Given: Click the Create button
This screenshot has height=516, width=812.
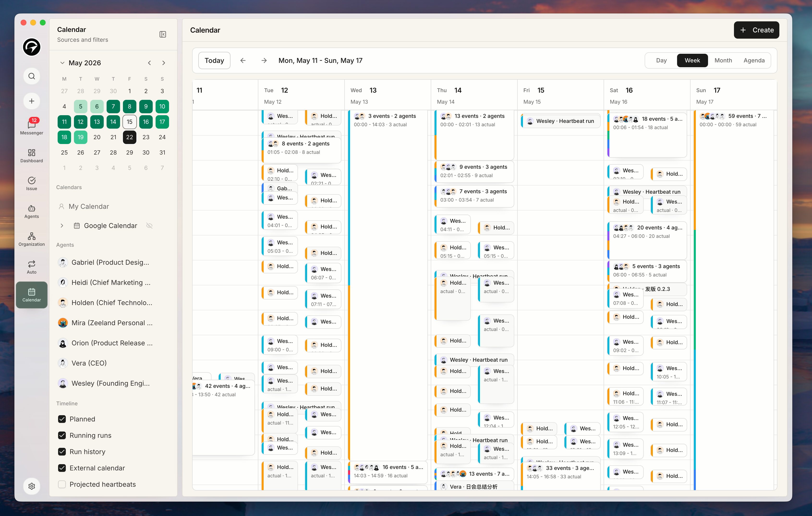Looking at the screenshot, I should point(756,30).
